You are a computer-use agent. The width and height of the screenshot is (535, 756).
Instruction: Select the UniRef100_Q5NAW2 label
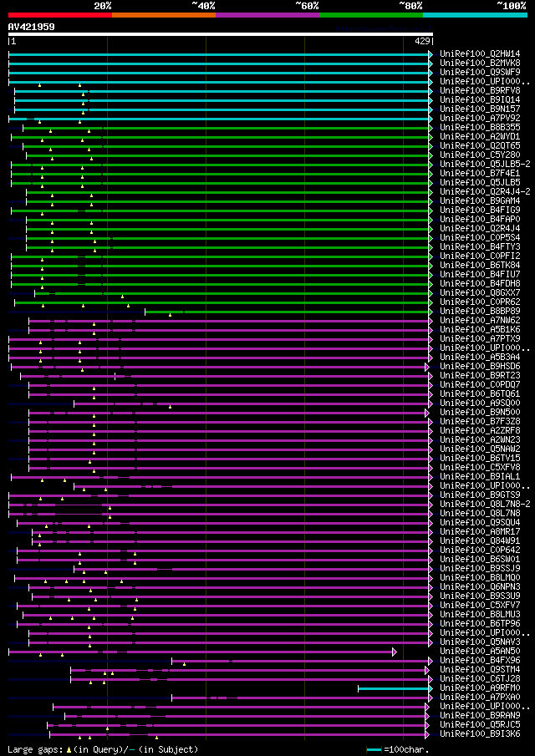[x=480, y=449]
